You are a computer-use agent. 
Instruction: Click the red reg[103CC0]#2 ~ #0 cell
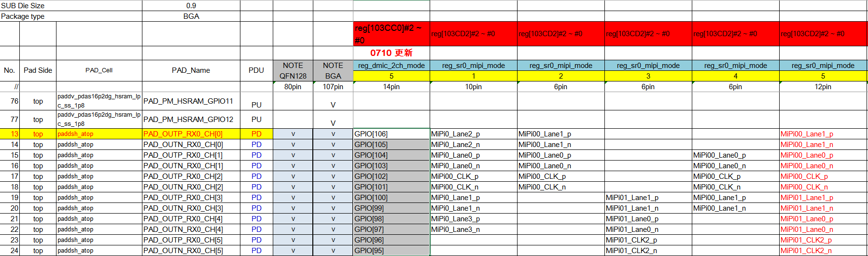tap(391, 34)
